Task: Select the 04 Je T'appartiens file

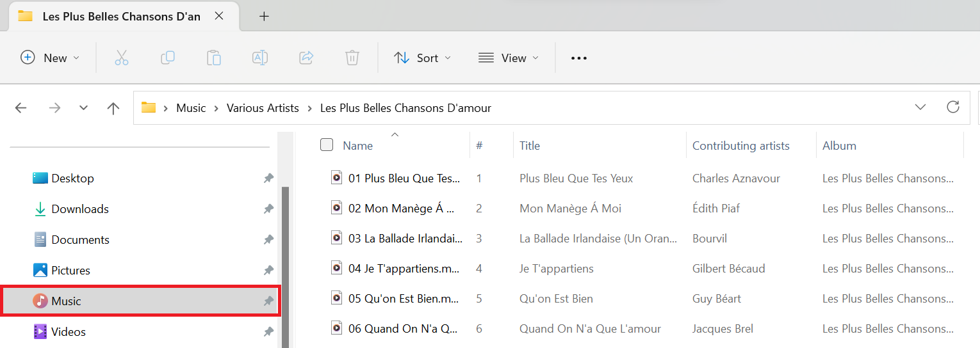Action: [404, 269]
